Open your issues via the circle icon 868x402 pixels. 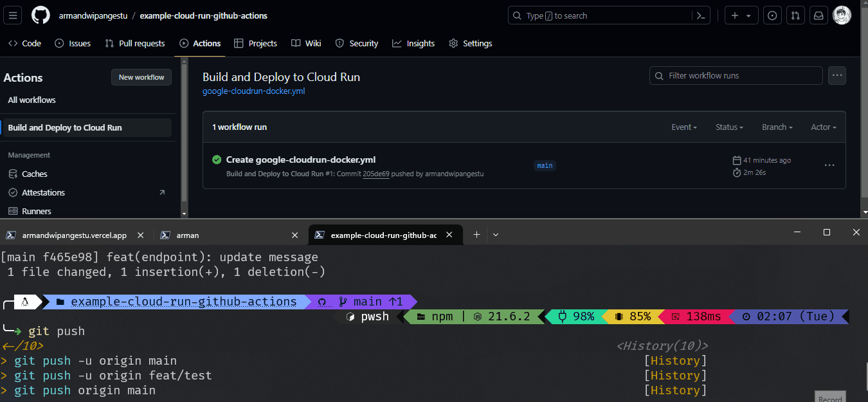(x=772, y=15)
